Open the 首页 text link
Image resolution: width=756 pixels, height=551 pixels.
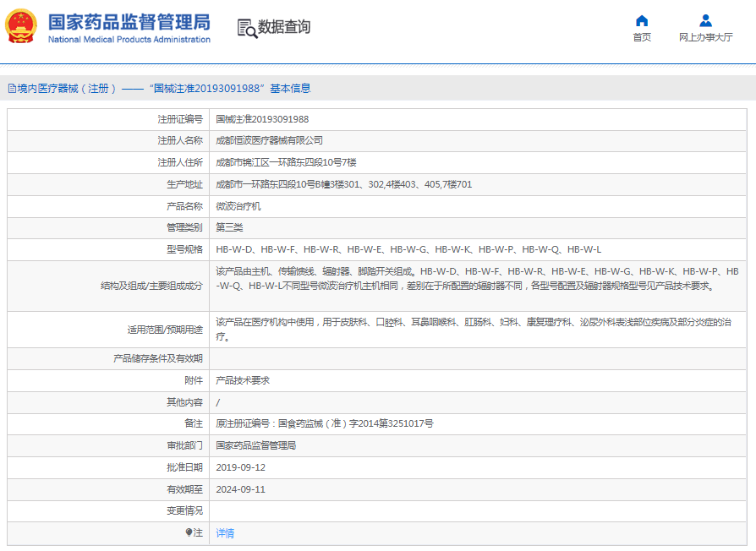click(642, 37)
